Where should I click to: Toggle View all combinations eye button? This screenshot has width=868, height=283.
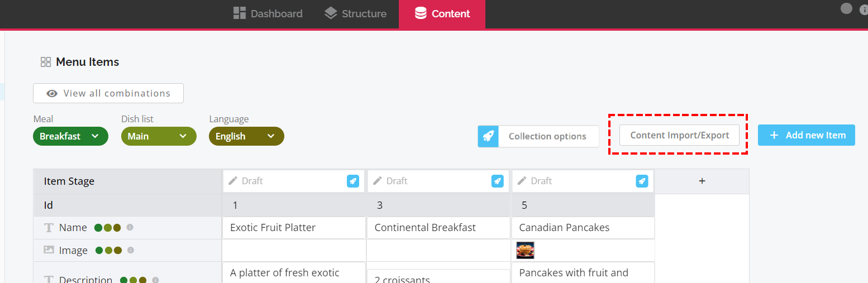point(108,93)
